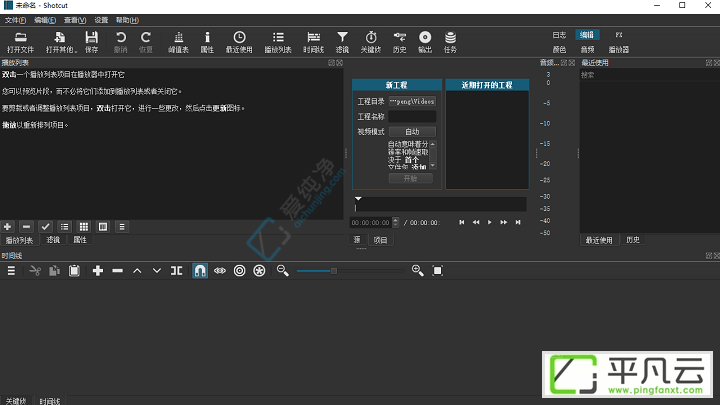Select the Properties tab below the playlist
The image size is (720, 405).
80,240
